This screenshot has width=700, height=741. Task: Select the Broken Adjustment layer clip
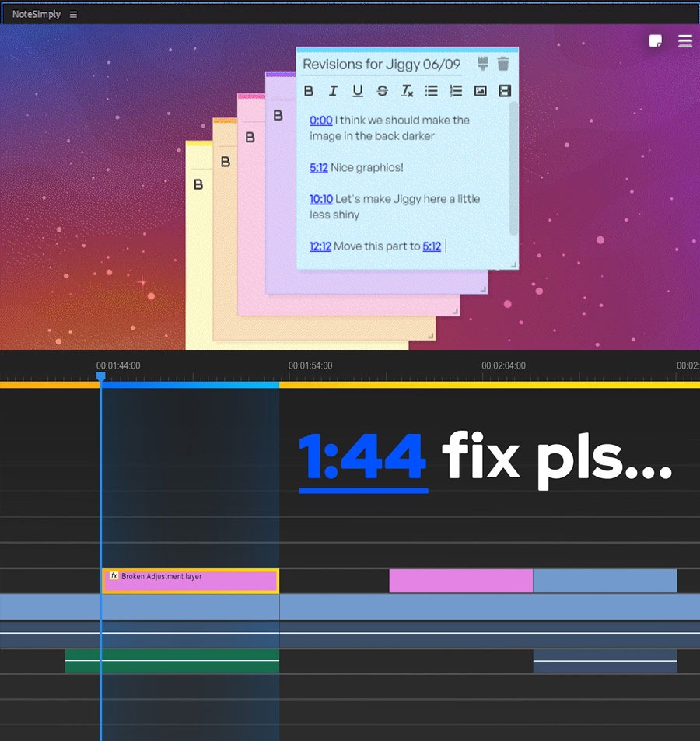click(x=191, y=581)
